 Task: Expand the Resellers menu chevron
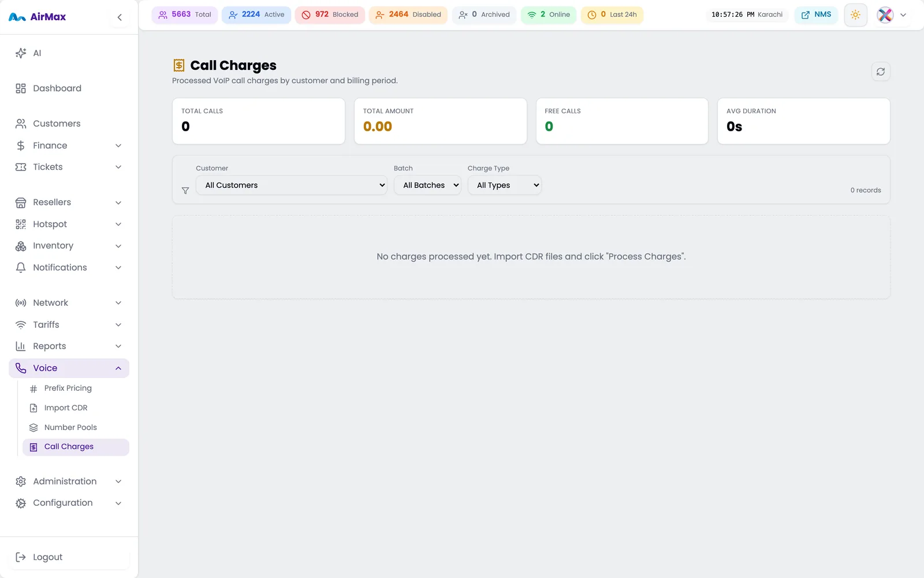(x=118, y=202)
